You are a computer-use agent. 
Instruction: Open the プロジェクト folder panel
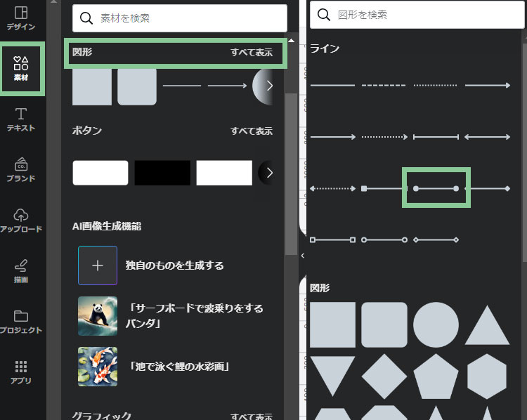click(x=21, y=322)
